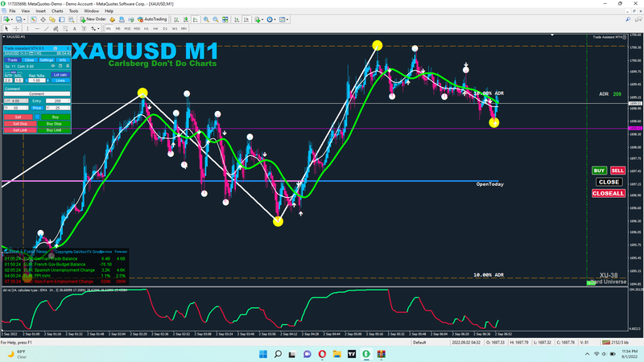644x362 pixels.
Task: Open the new chart dropdown arrow
Action: pos(11,19)
